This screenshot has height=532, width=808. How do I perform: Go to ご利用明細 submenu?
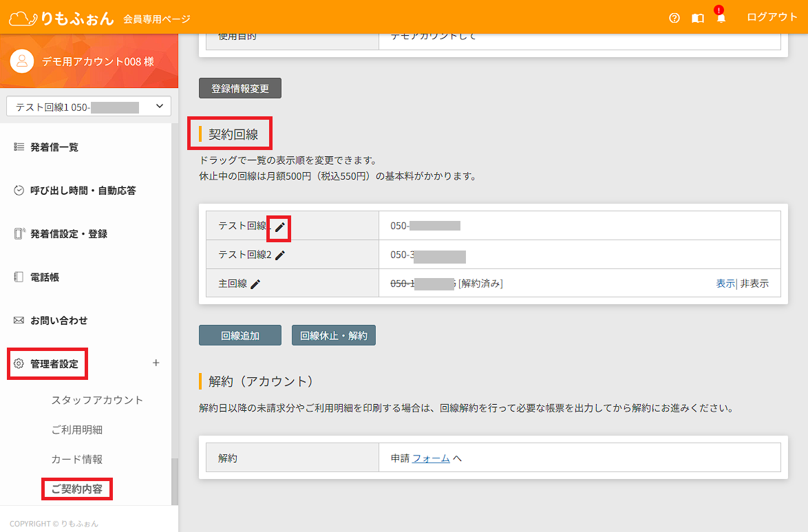pyautogui.click(x=77, y=429)
